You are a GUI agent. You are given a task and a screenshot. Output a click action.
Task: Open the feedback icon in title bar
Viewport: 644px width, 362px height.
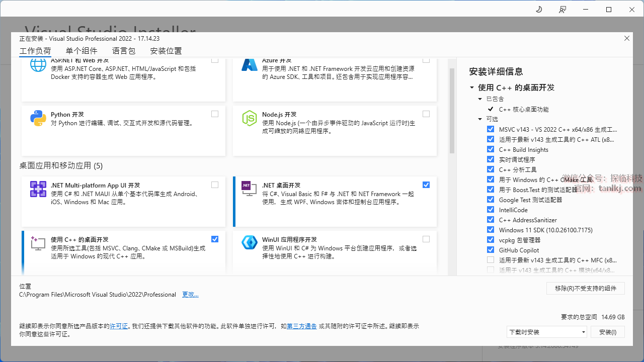[562, 10]
